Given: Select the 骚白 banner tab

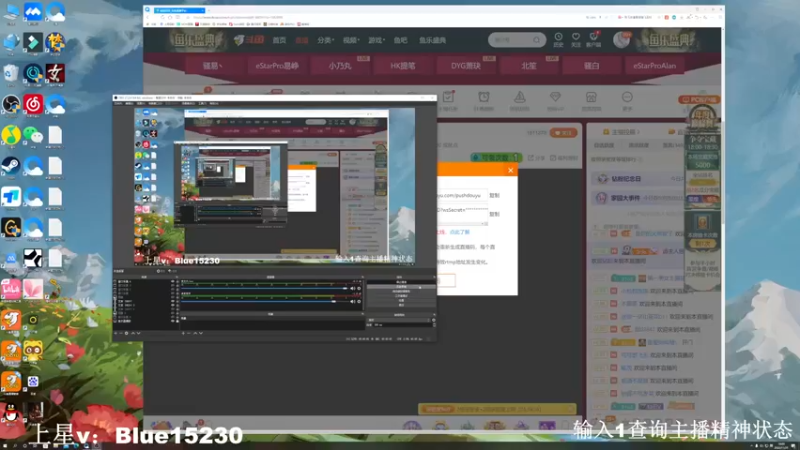Looking at the screenshot, I should 591,66.
